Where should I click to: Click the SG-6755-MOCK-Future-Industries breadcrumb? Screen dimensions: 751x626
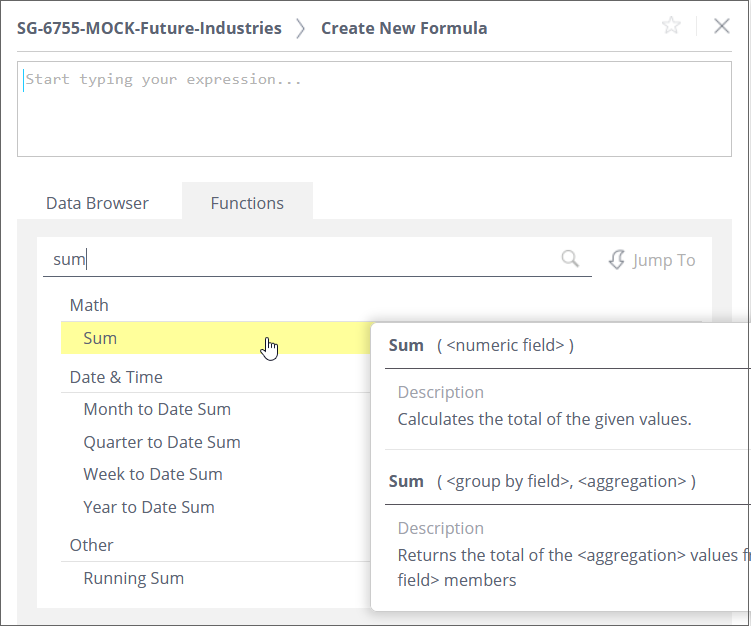[x=149, y=28]
